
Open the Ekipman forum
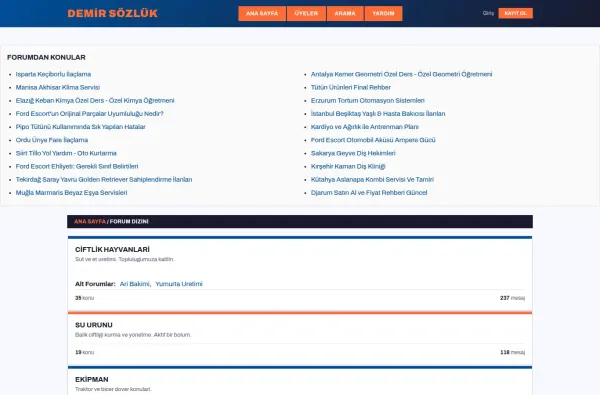[91, 379]
